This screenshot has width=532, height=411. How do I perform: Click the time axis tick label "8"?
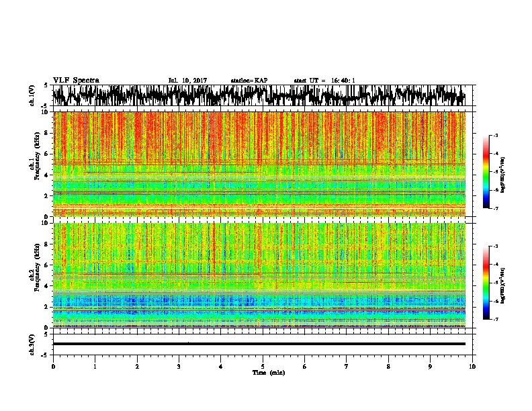(x=388, y=367)
